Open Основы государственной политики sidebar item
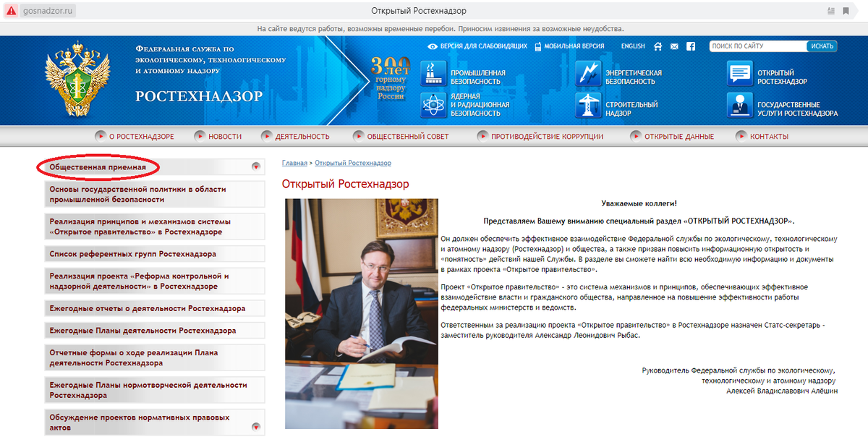 pyautogui.click(x=155, y=194)
